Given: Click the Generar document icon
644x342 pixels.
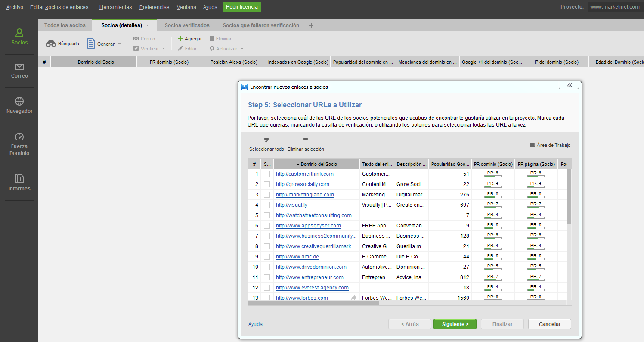Looking at the screenshot, I should 91,44.
